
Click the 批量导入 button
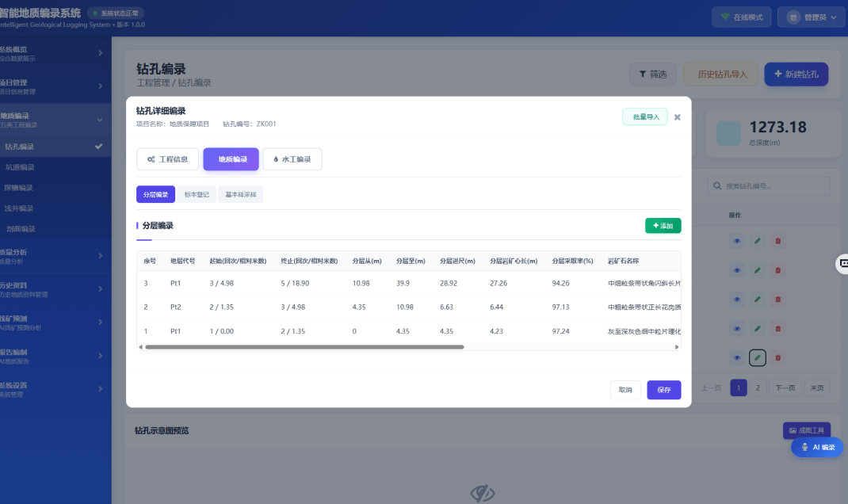(645, 116)
